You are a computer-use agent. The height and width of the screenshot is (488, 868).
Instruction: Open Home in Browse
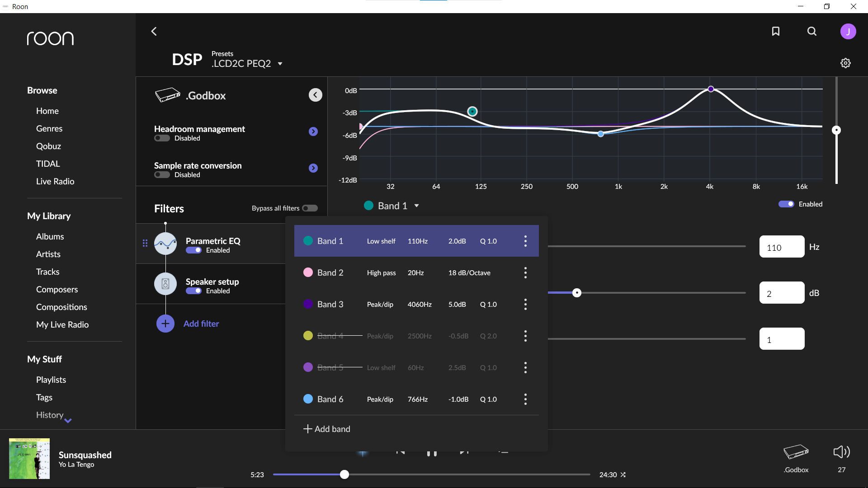[x=47, y=111]
